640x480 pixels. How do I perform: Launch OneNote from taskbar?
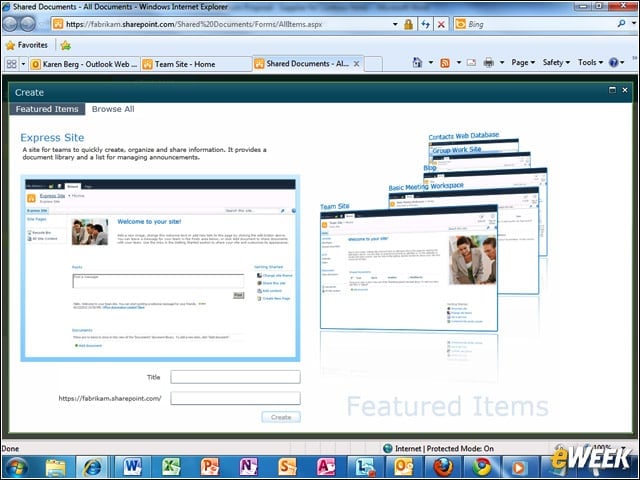pos(249,467)
